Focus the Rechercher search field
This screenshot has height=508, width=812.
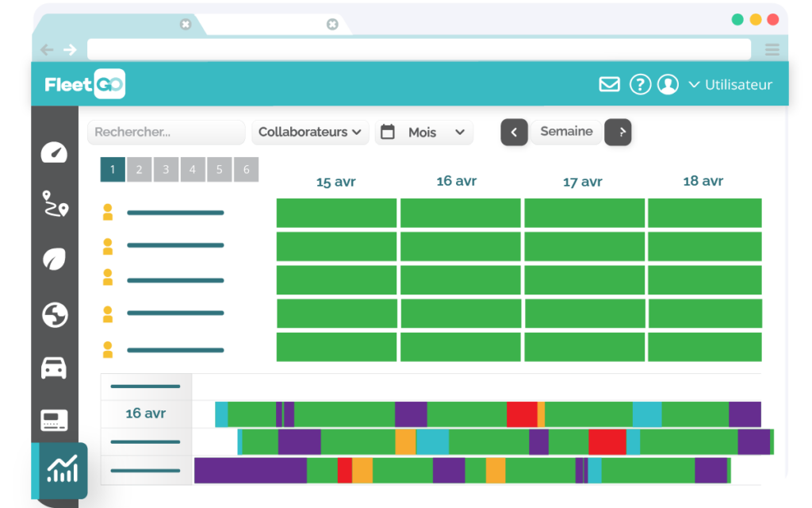tap(167, 133)
